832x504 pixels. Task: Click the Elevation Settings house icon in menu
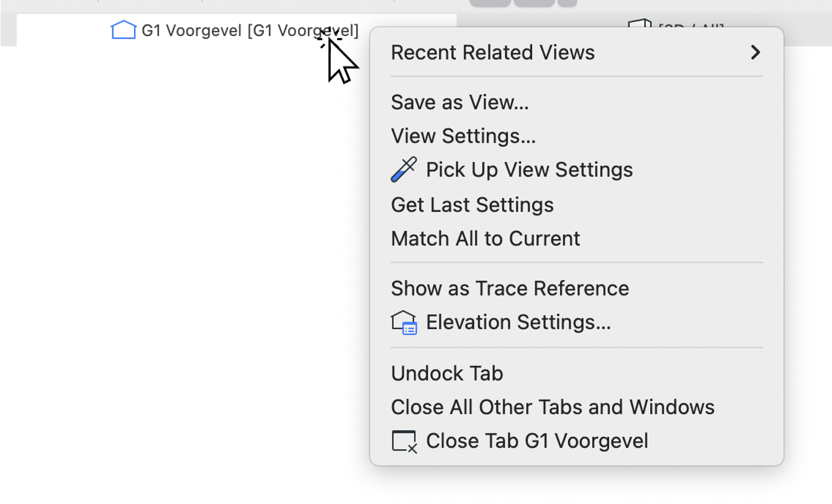tap(404, 323)
